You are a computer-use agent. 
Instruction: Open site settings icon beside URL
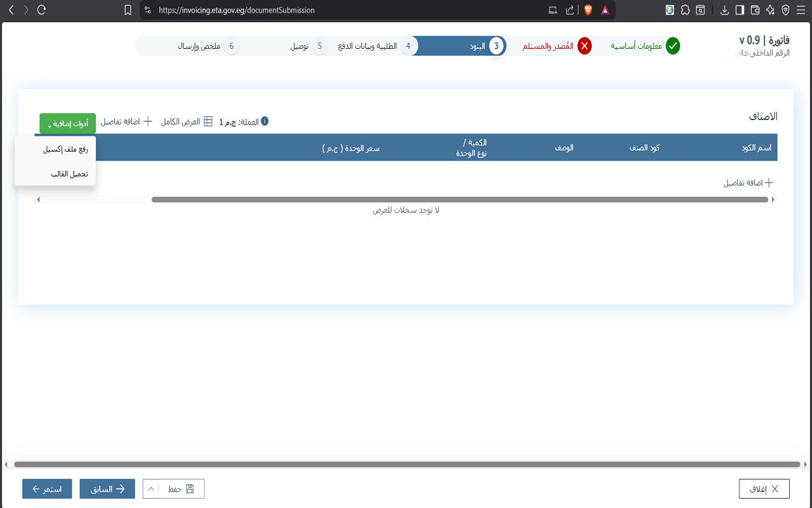pos(147,10)
